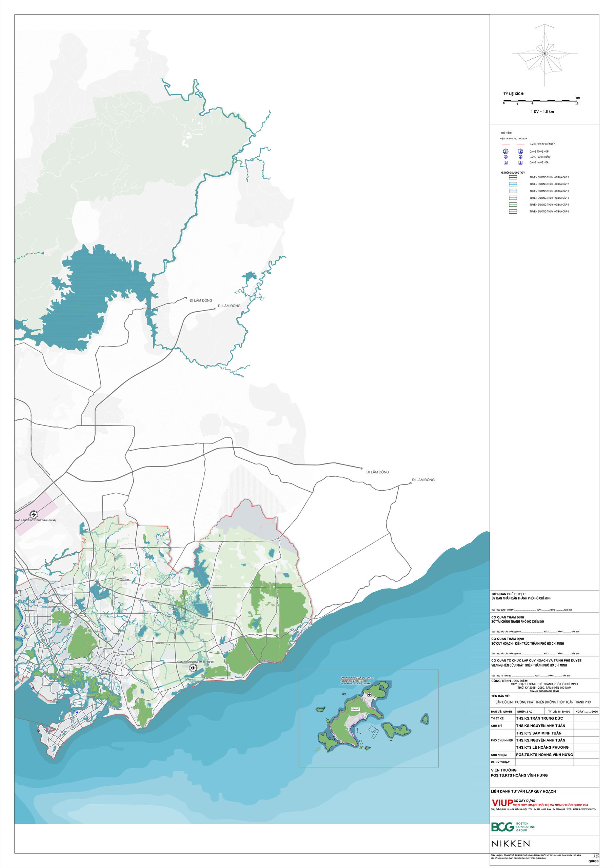
Task: Click the Côn Đảo airport plane icon
Action: [x=369, y=695]
